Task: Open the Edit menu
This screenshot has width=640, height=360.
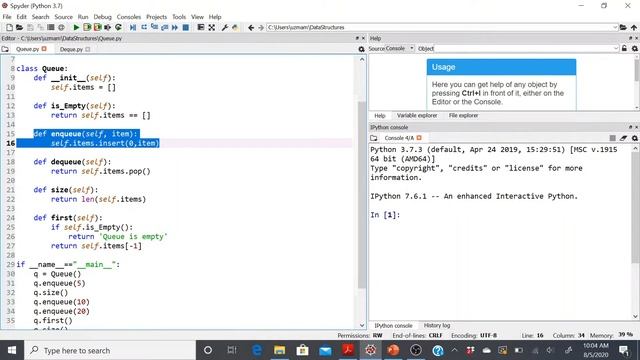Action: pos(21,17)
